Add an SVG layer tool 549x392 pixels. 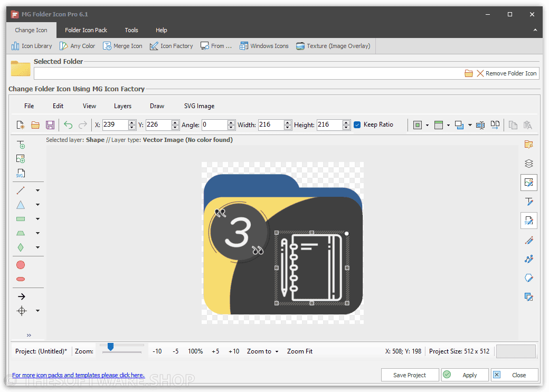tap(21, 173)
